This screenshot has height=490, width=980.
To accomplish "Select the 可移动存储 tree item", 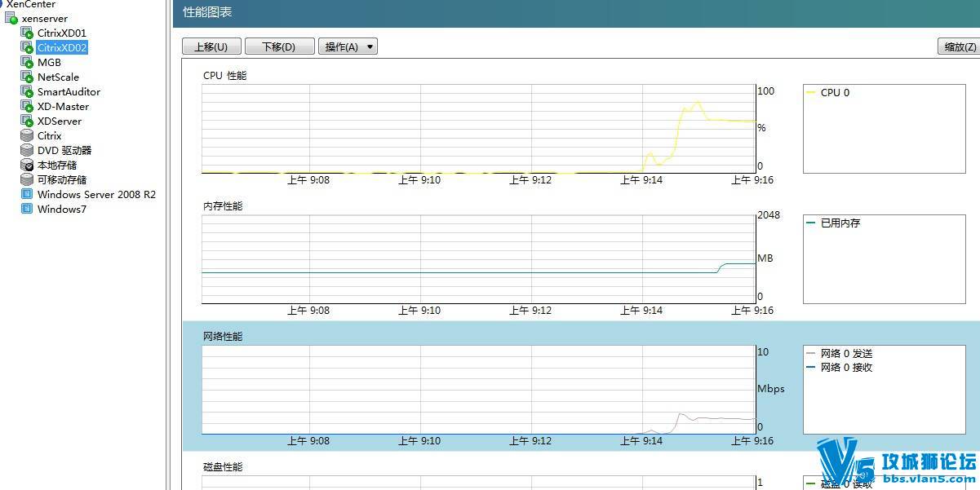I will click(62, 180).
